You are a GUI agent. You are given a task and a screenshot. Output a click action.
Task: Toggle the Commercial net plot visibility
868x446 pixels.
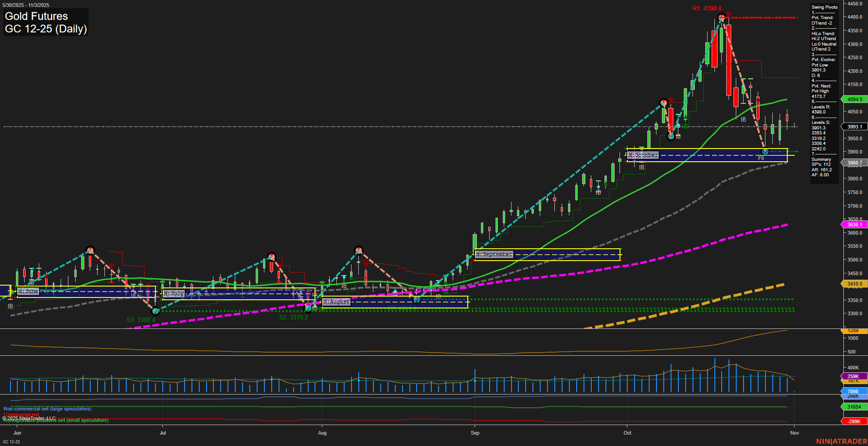click(21, 415)
